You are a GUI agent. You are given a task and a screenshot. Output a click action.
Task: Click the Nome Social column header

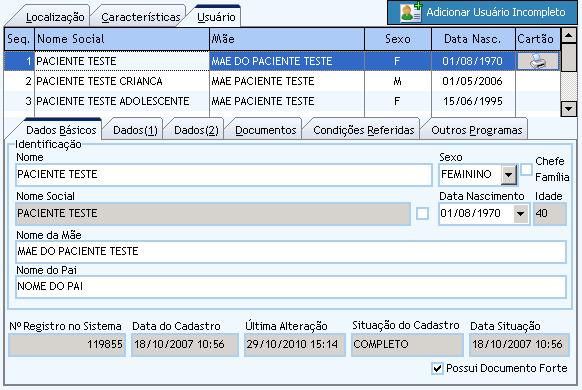tap(122, 39)
